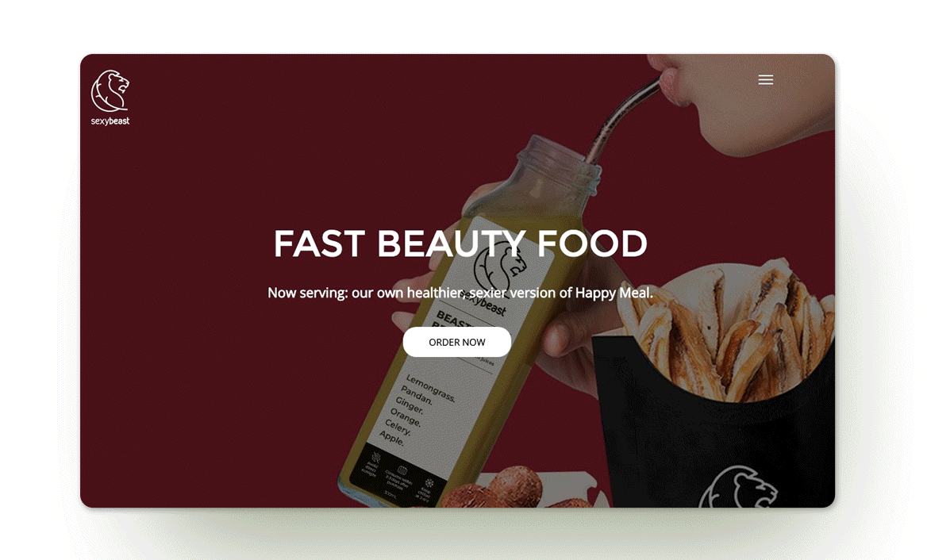Click the lion logo in the header
927x560 pixels.
[110, 91]
